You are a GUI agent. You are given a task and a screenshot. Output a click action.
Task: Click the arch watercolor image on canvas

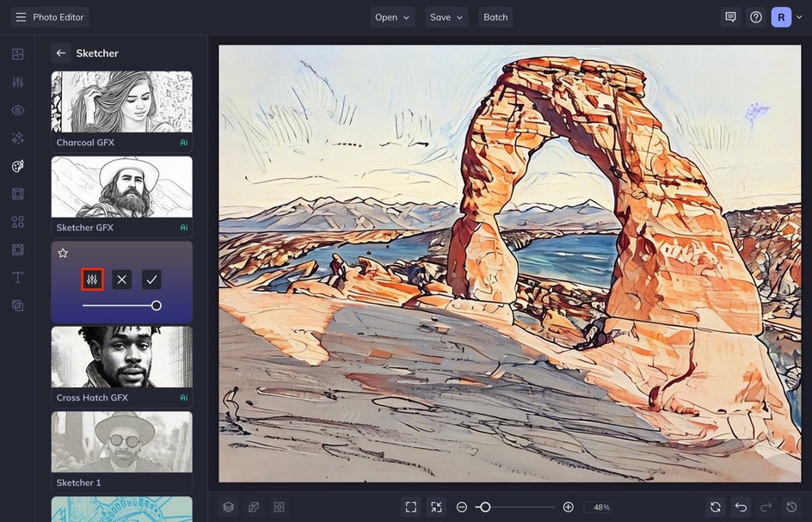509,264
